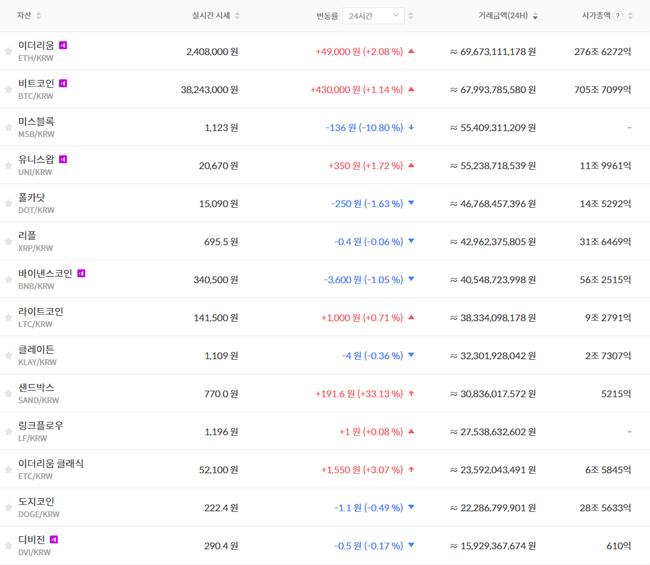Click the purple badge icon next to 이더리움
The width and height of the screenshot is (650, 565).
point(63,45)
